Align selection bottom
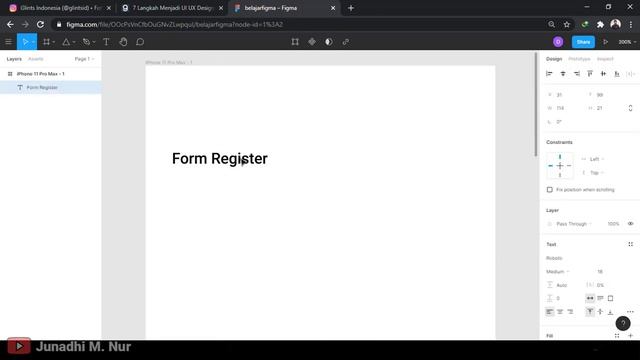640x360 pixels. click(x=617, y=74)
